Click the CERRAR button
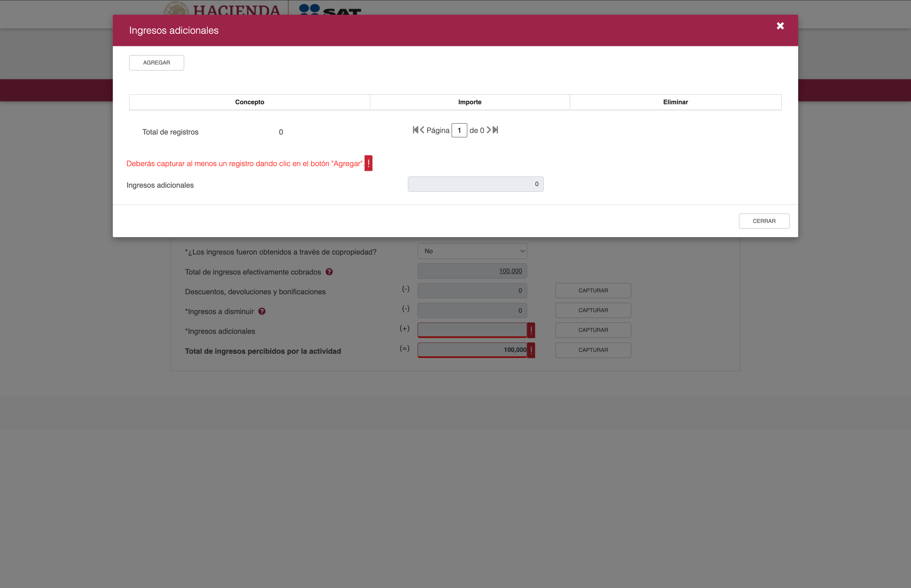This screenshot has width=911, height=588. click(764, 221)
